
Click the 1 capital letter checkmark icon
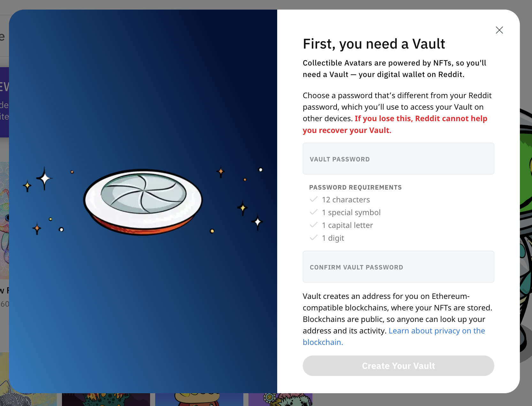click(314, 225)
